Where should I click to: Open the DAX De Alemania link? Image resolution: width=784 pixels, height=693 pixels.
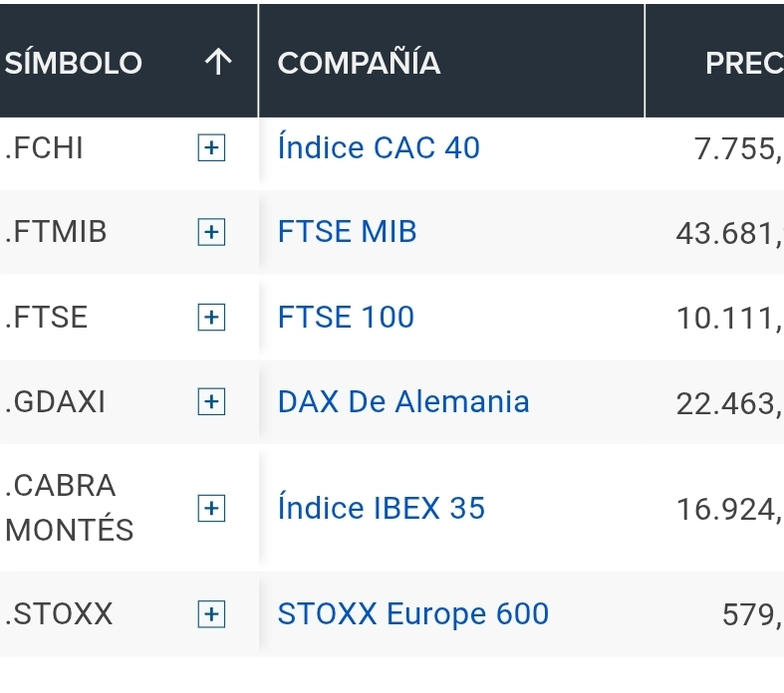[x=403, y=402]
